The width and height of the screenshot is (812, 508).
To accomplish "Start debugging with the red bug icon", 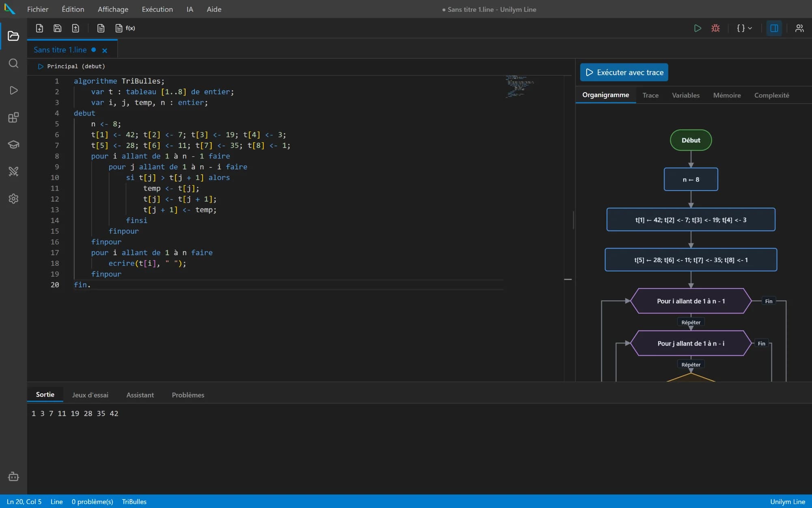I will click(715, 28).
